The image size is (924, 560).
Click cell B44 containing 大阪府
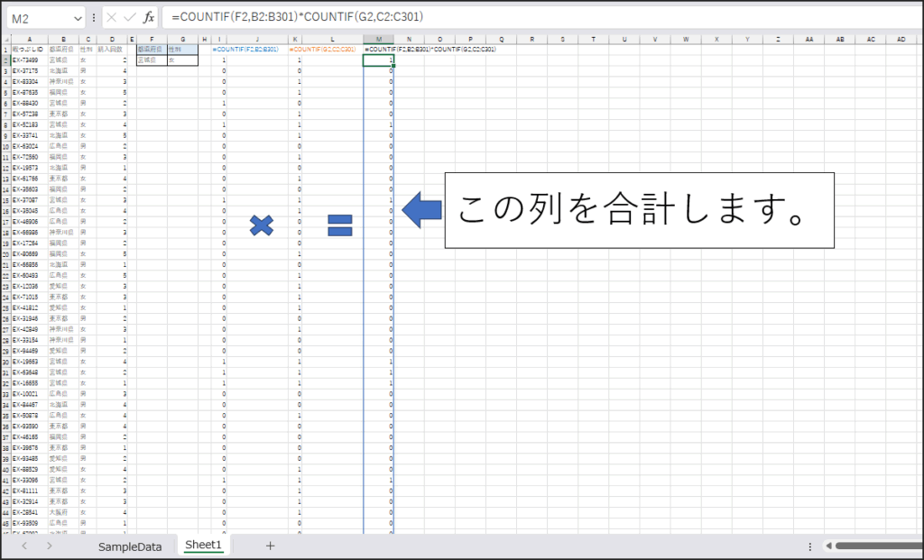point(63,513)
